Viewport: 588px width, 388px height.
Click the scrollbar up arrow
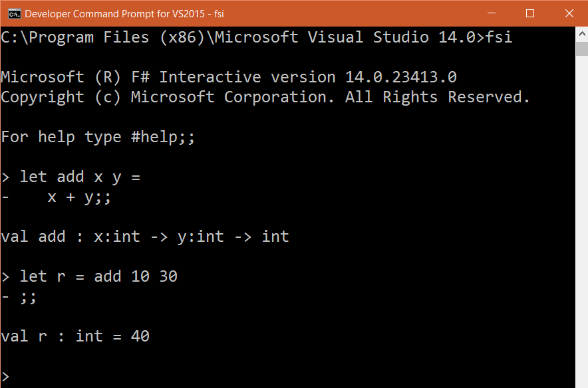point(581,33)
